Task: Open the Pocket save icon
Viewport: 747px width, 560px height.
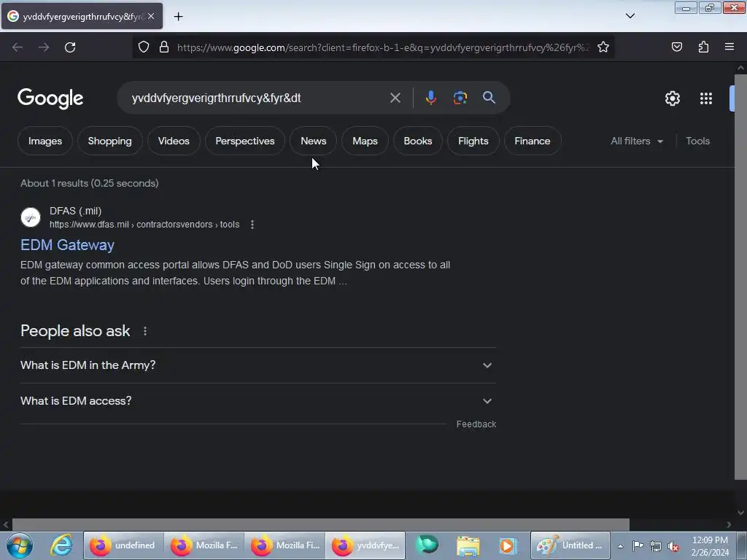Action: pos(676,47)
